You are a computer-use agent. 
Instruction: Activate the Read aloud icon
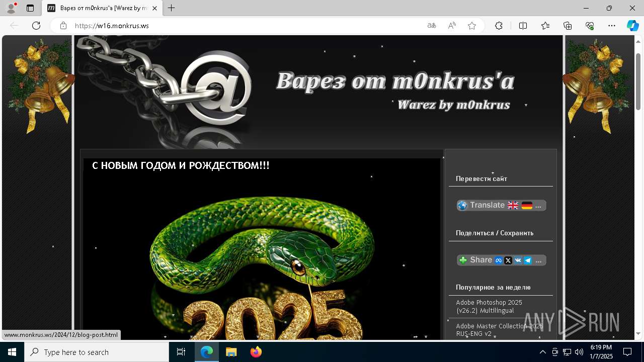point(452,26)
